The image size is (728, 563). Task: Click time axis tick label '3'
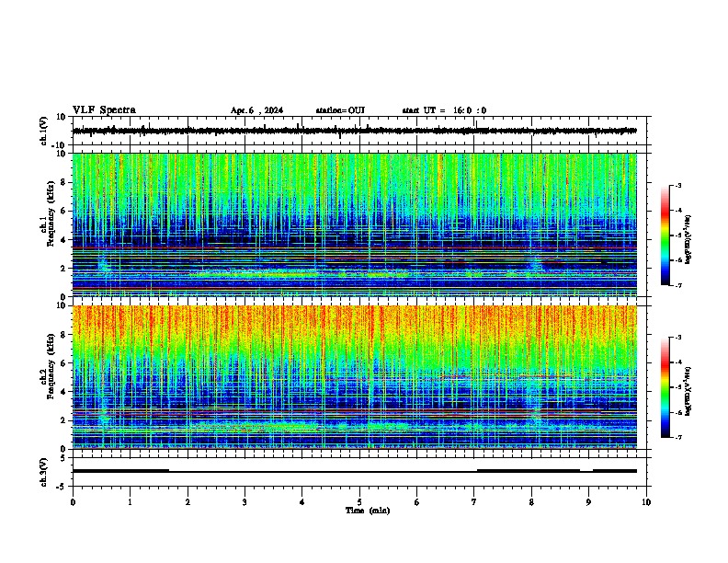[245, 502]
